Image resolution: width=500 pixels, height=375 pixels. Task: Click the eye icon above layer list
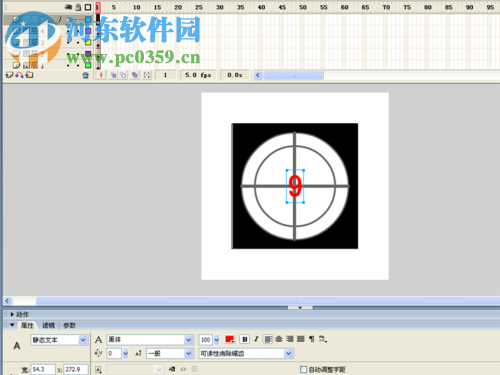(x=68, y=7)
